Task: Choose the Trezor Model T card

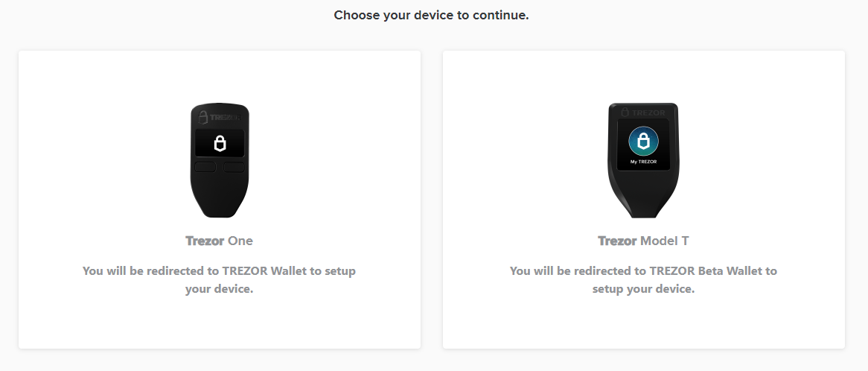Action: click(x=644, y=200)
